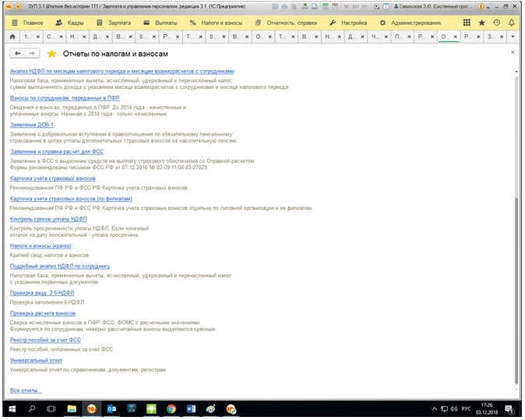Open the Windows Start menu
The width and height of the screenshot is (525, 420).
(x=12, y=409)
